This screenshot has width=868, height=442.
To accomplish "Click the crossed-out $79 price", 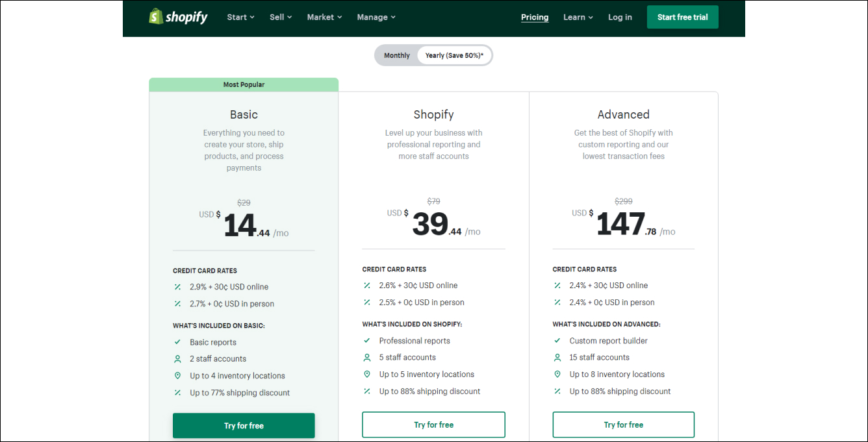I will [x=433, y=202].
